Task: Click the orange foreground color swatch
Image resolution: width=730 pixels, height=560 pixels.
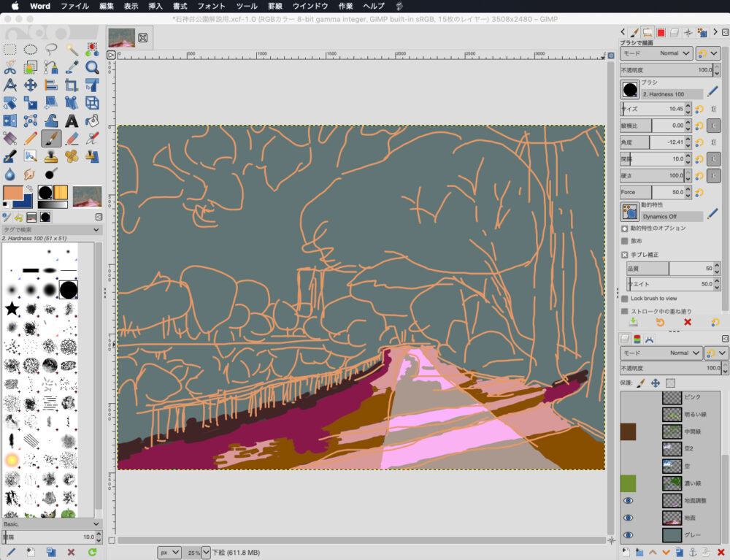Action: (x=14, y=192)
